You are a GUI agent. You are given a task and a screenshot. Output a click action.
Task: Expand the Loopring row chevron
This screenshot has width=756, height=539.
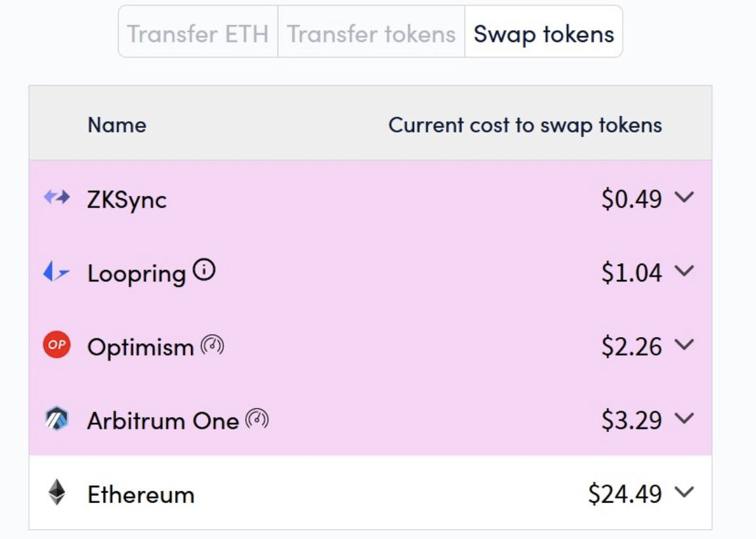[684, 271]
